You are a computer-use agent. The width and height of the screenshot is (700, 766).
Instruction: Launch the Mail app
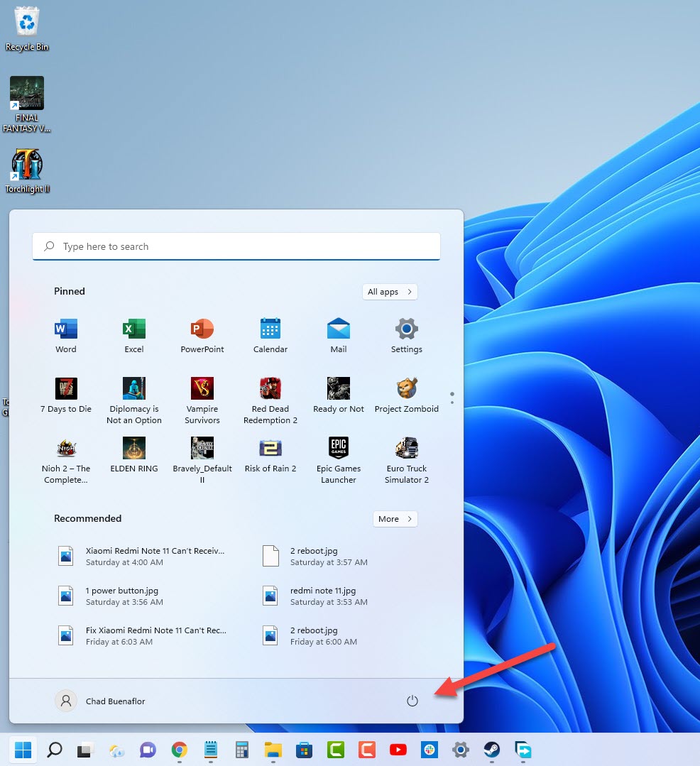pos(339,336)
